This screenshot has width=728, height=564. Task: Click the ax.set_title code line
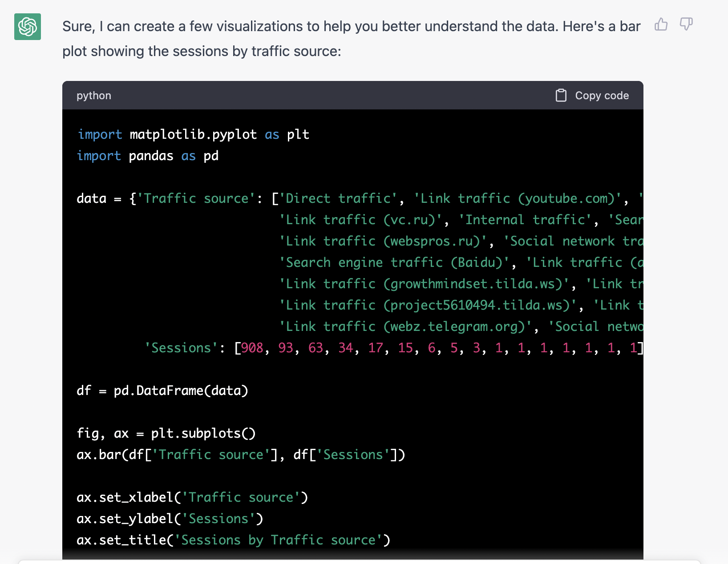pyautogui.click(x=234, y=540)
